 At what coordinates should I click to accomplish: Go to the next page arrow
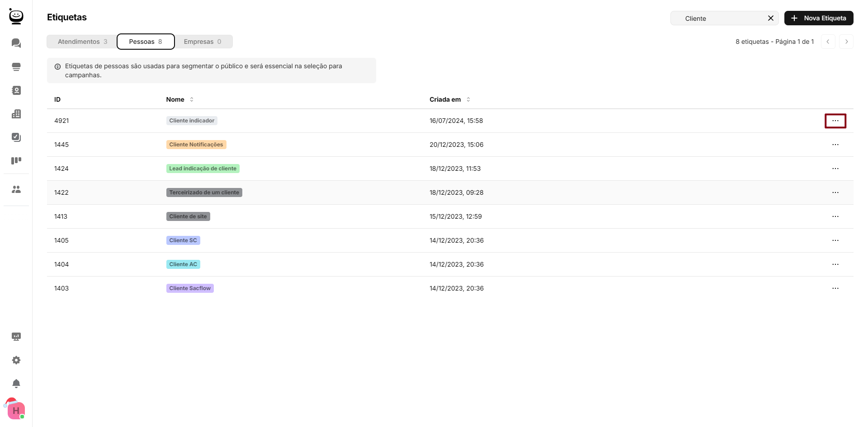(x=846, y=42)
